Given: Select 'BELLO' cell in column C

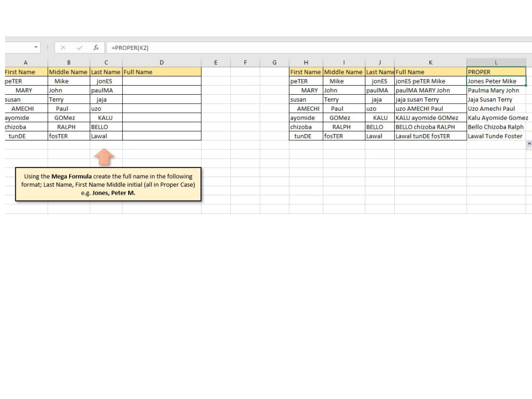Looking at the screenshot, I should click(x=106, y=127).
